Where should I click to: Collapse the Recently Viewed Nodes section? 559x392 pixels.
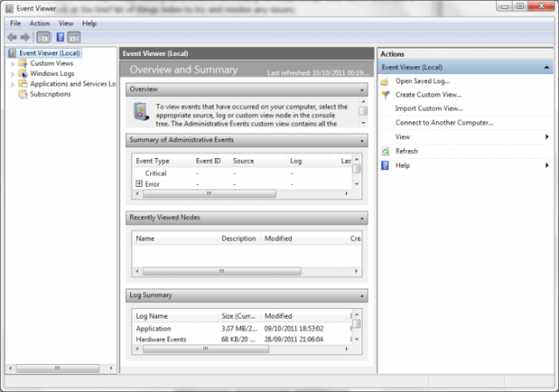(362, 218)
